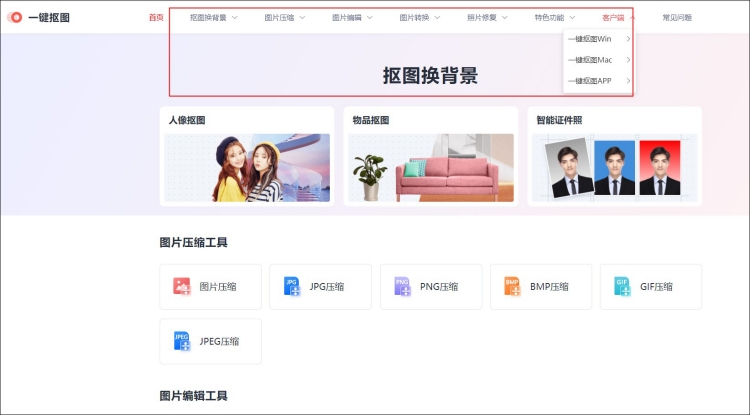Click the 一键抠图 brand name text

pyautogui.click(x=49, y=18)
